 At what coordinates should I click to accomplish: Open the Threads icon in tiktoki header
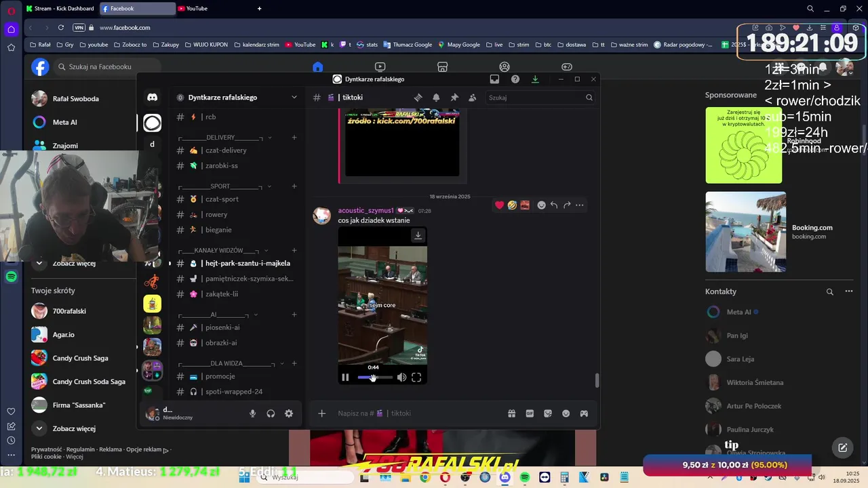click(x=418, y=98)
